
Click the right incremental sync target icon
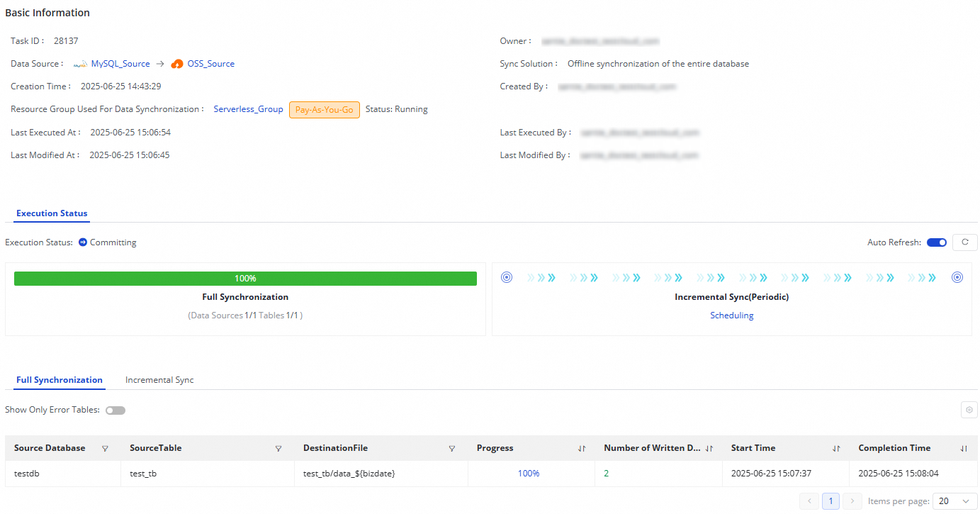(957, 277)
